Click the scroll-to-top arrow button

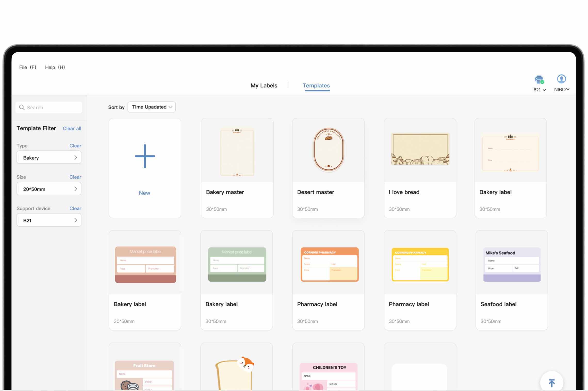552,383
